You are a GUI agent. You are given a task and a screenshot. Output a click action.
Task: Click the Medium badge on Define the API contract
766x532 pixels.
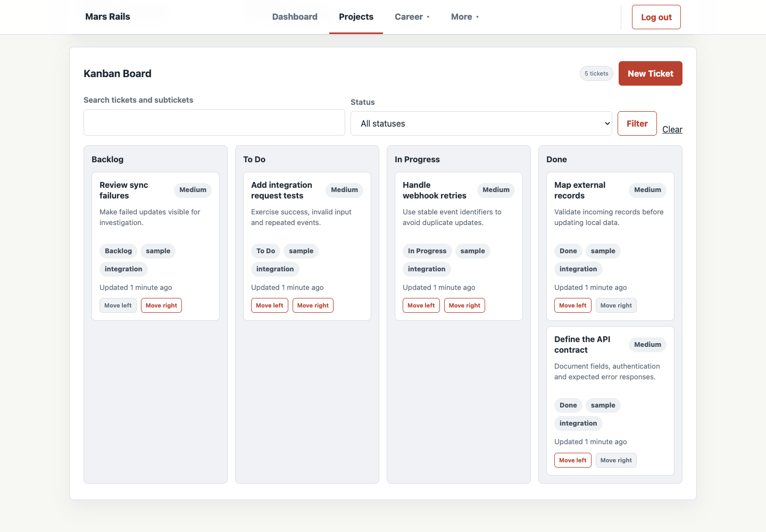(x=647, y=345)
